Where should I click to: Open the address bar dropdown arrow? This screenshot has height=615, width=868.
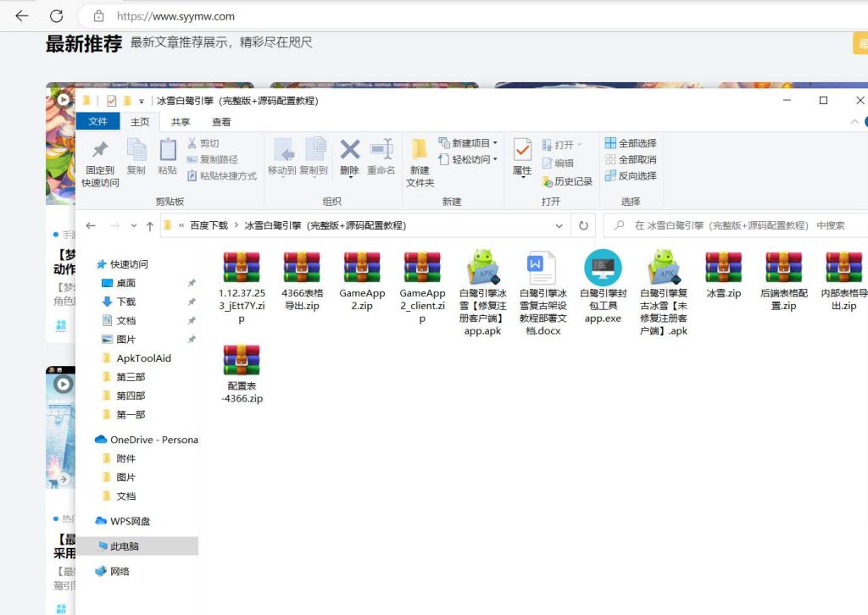[559, 225]
